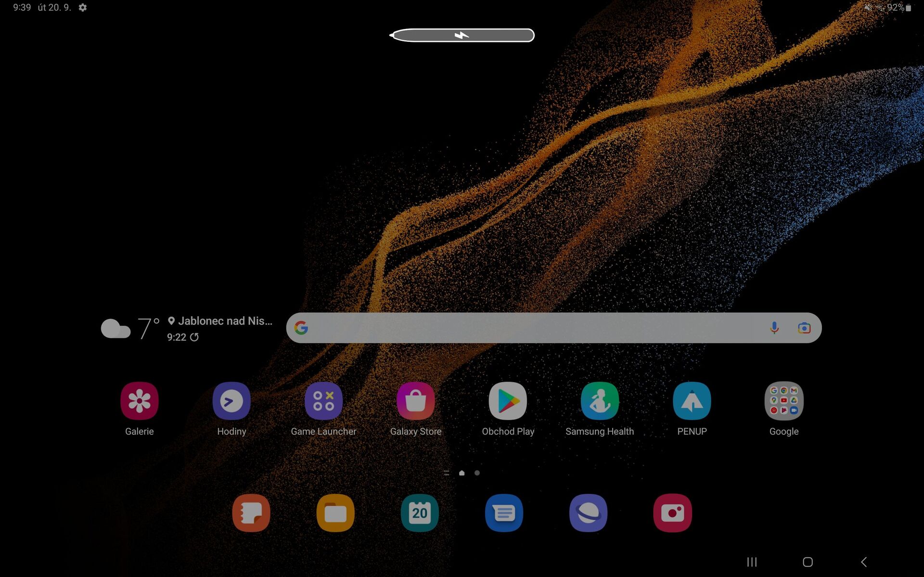Open My Files from the dock
The width and height of the screenshot is (924, 577).
pyautogui.click(x=335, y=513)
